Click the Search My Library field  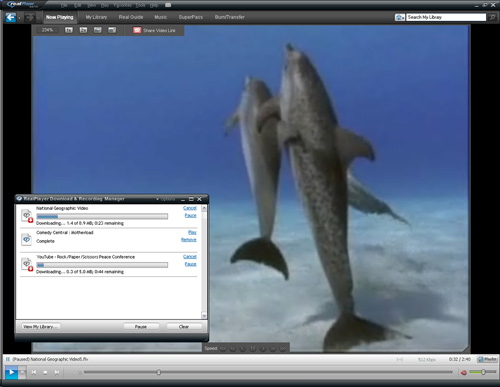tap(446, 17)
